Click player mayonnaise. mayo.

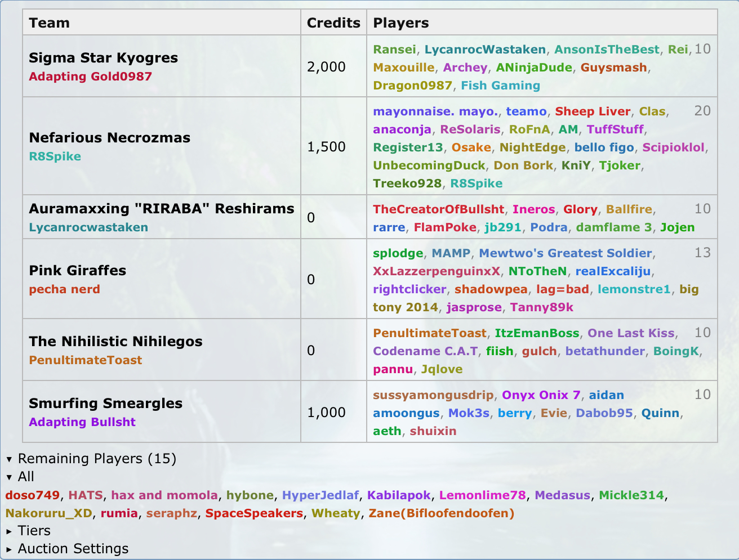[435, 111]
